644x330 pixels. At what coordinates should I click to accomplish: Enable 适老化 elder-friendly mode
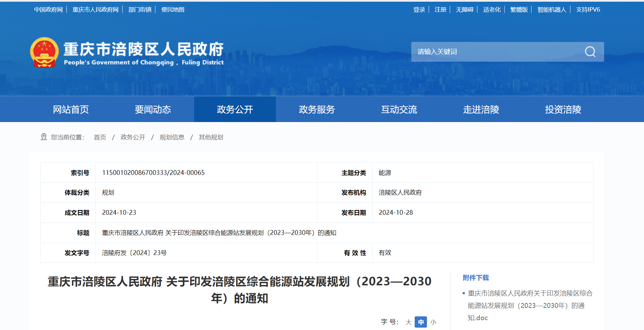pos(491,9)
